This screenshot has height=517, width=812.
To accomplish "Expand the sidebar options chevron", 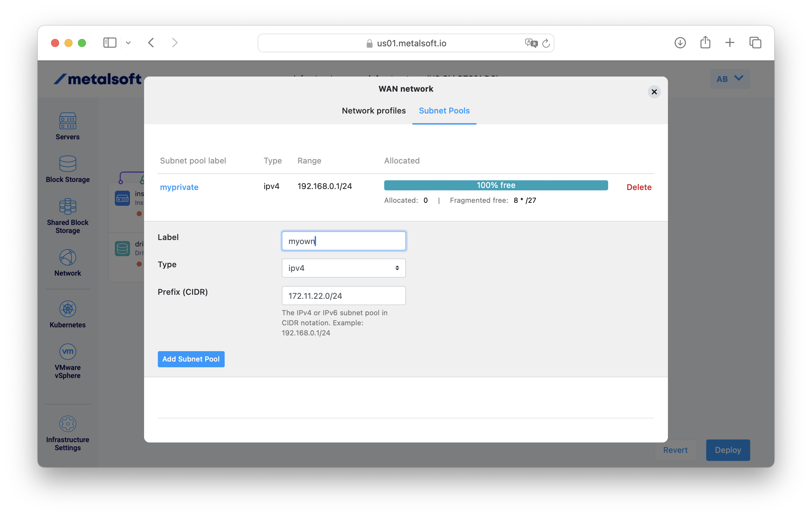I will [x=128, y=43].
